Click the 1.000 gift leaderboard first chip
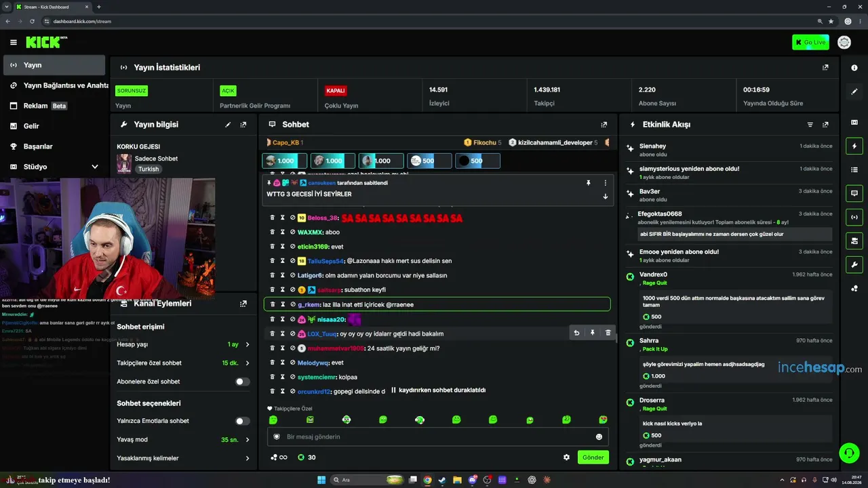The image size is (868, 488). tap(284, 161)
